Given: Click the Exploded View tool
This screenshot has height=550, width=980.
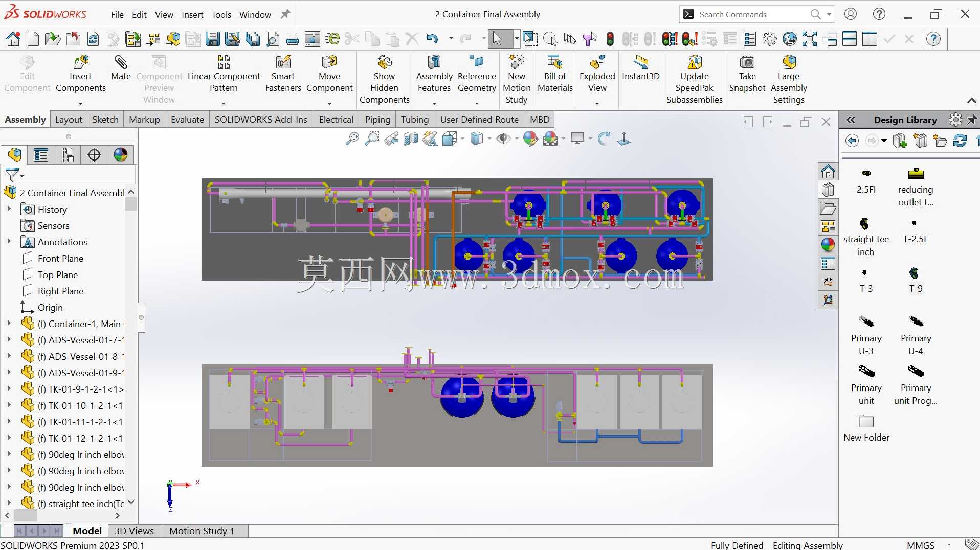Looking at the screenshot, I should coord(597,74).
